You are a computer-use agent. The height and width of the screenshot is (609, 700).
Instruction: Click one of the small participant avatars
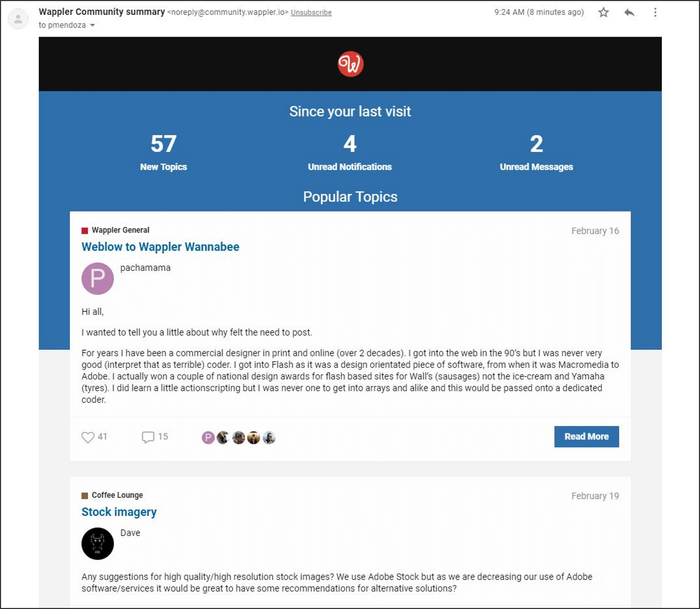[x=223, y=437]
